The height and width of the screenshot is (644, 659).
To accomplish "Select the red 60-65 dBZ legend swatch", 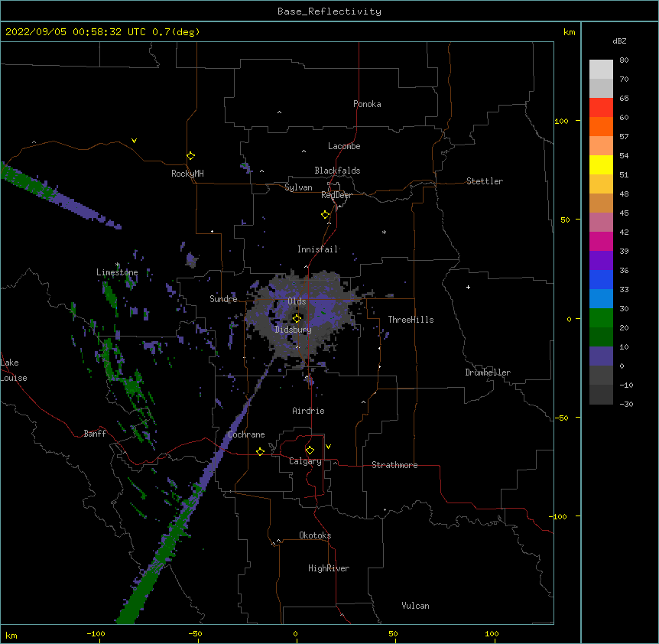I will pos(601,108).
